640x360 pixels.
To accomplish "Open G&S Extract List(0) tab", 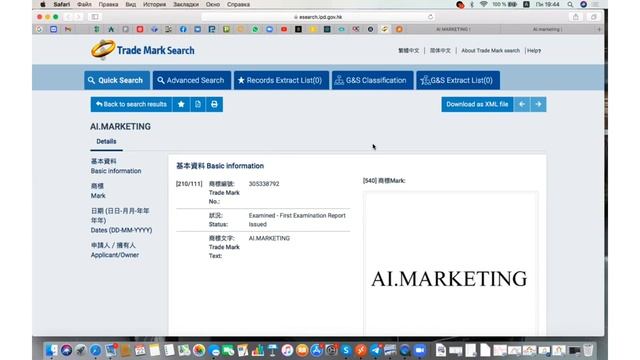I will click(x=458, y=80).
